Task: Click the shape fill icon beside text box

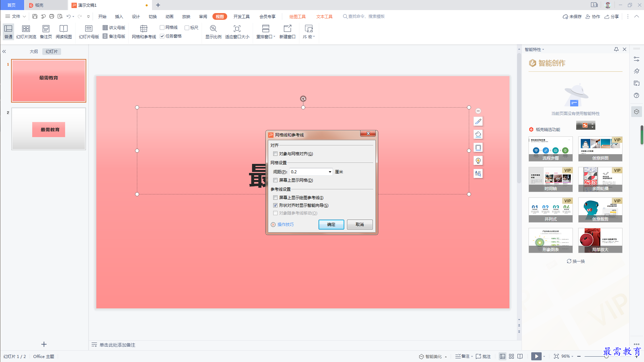Action: pos(478,134)
